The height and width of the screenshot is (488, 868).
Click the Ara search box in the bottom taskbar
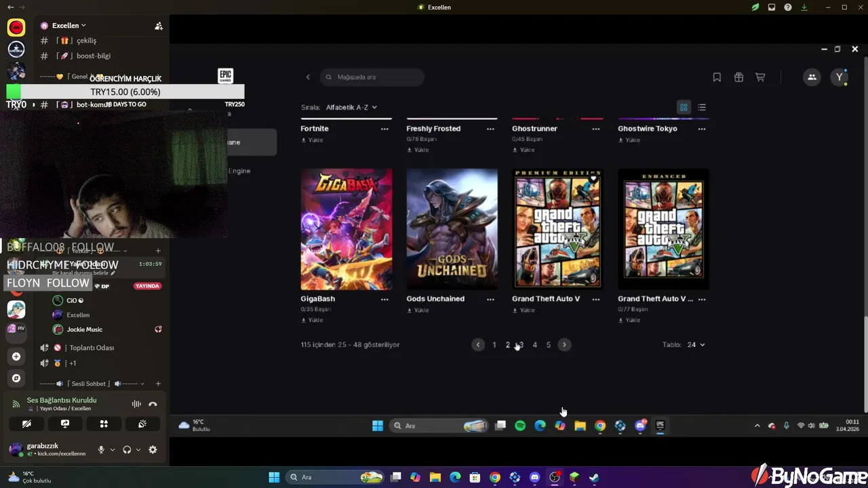(x=335, y=477)
